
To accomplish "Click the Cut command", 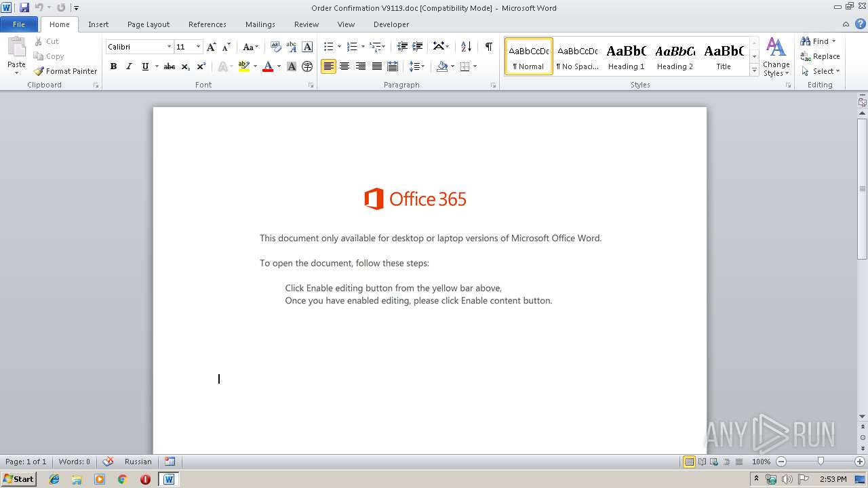I will click(47, 41).
